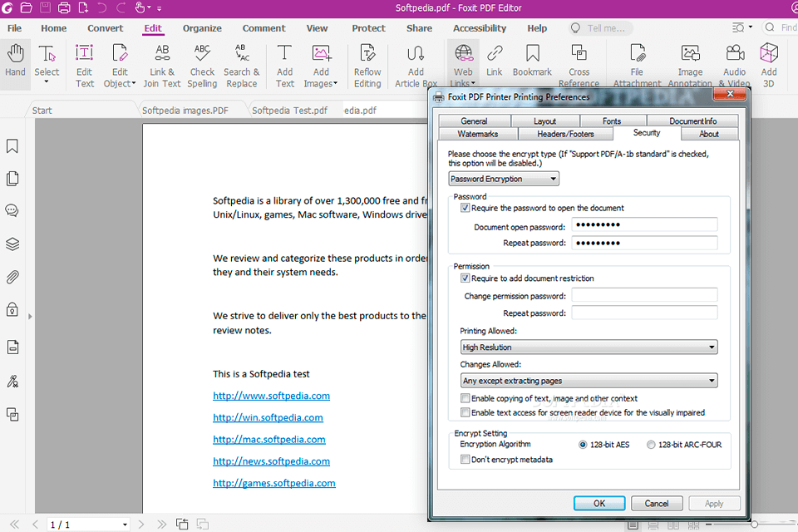Select 128-bit AES encryption
The image size is (798, 532).
click(x=583, y=445)
